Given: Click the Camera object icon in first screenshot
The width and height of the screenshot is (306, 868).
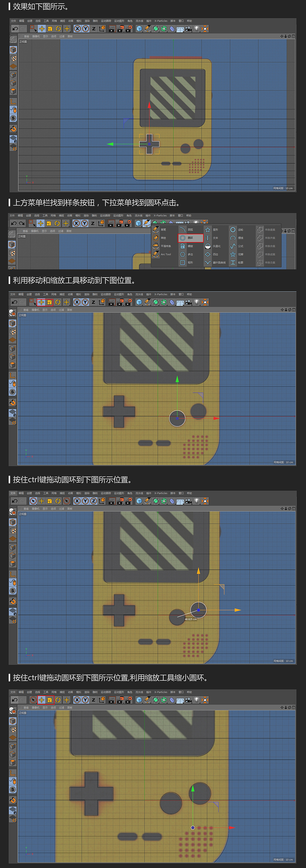Looking at the screenshot, I should (188, 29).
